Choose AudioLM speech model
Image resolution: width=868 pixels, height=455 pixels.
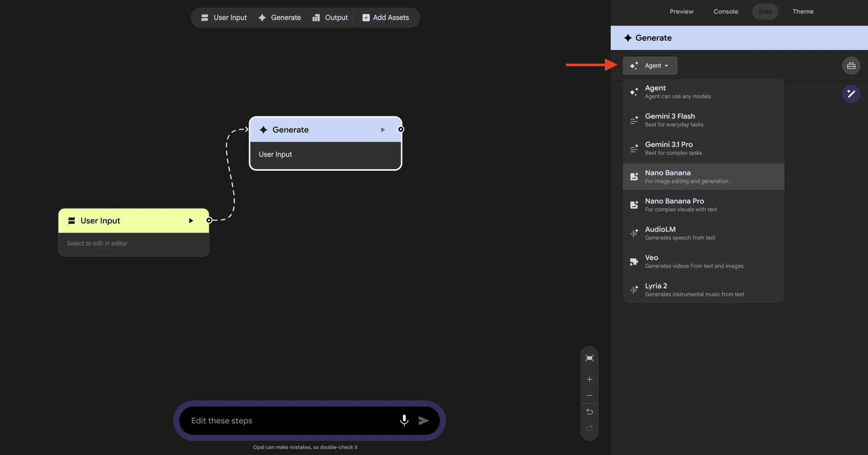tap(703, 233)
